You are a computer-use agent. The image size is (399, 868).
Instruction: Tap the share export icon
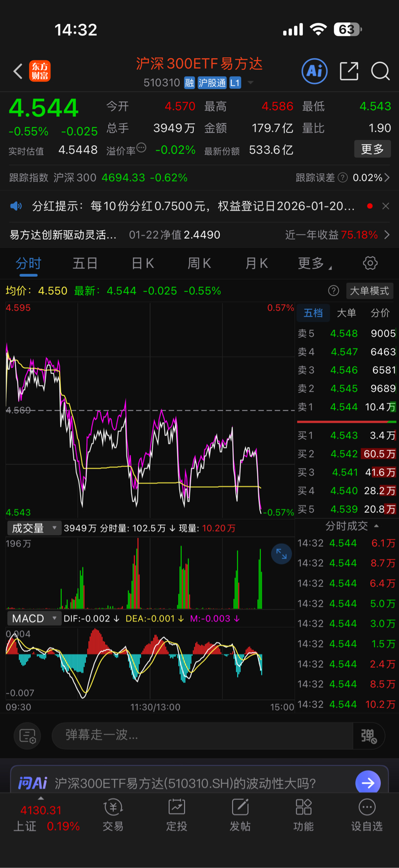click(349, 71)
